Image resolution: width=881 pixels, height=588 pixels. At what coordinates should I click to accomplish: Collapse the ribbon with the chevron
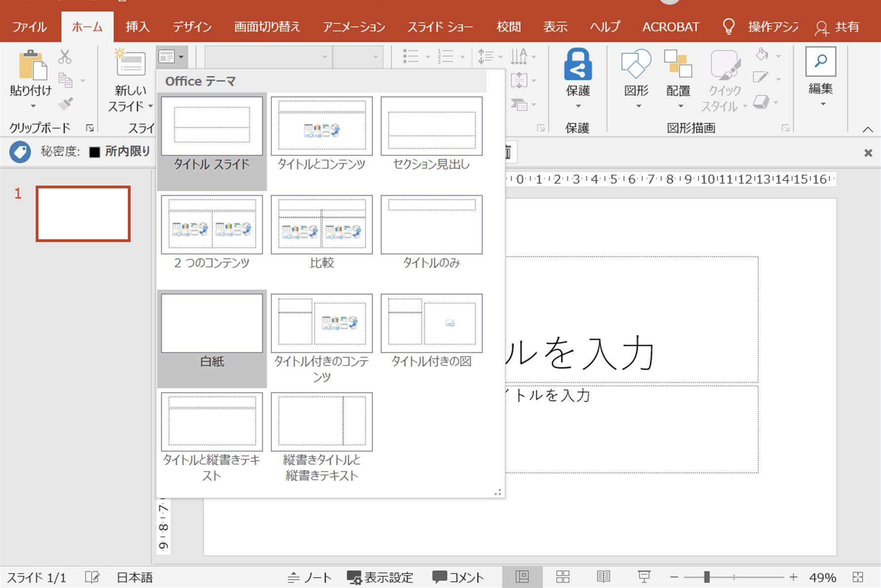tap(867, 130)
